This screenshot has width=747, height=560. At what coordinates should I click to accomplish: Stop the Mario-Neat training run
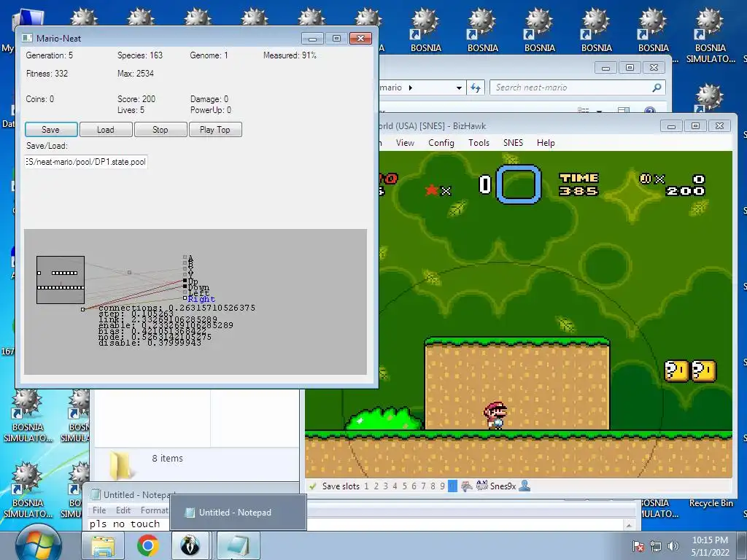coord(160,130)
